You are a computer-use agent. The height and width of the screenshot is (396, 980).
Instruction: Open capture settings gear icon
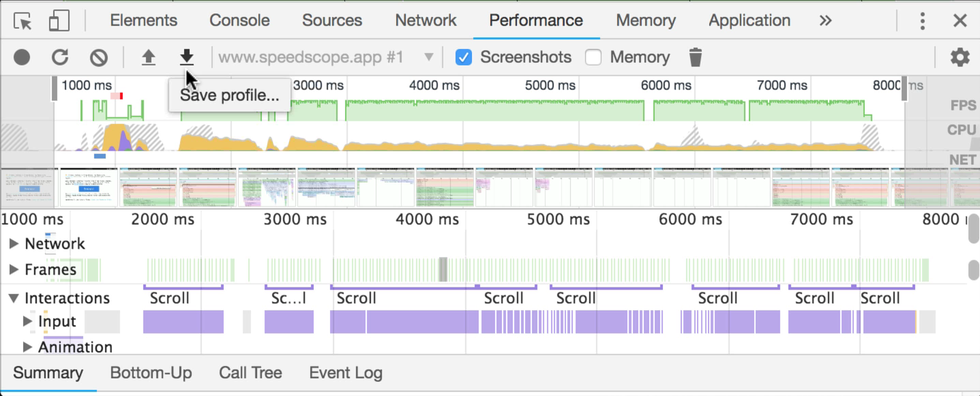tap(960, 57)
